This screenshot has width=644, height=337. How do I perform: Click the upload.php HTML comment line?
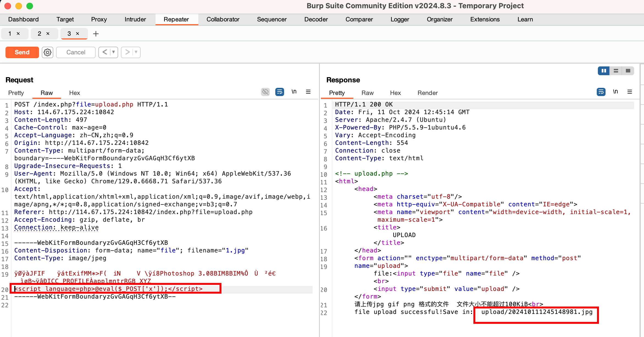coord(371,173)
